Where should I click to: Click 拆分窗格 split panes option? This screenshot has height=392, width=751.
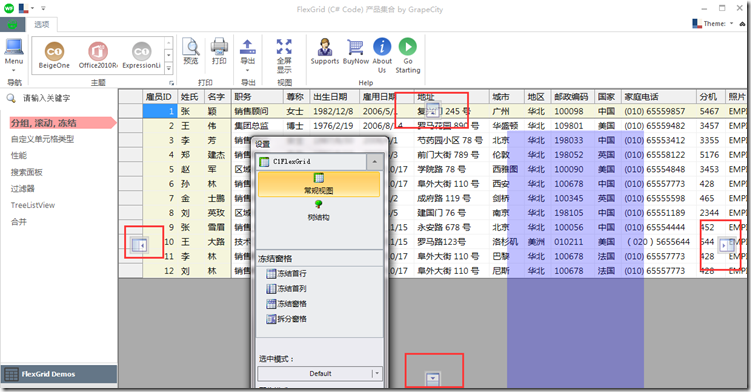pos(286,319)
